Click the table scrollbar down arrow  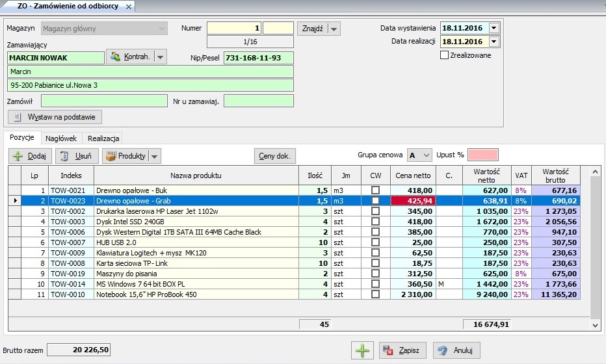coord(595,326)
